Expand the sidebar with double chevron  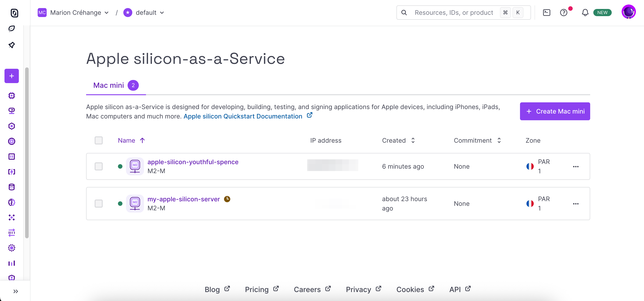click(x=15, y=291)
